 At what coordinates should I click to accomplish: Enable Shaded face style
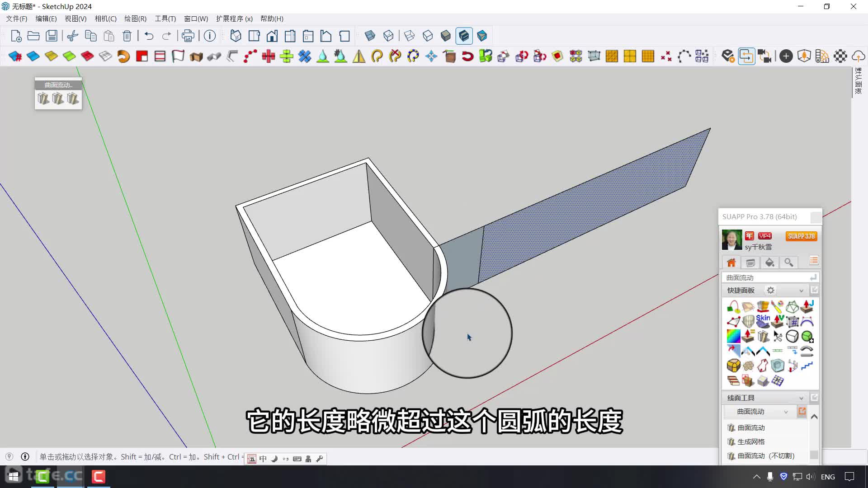pyautogui.click(x=446, y=36)
